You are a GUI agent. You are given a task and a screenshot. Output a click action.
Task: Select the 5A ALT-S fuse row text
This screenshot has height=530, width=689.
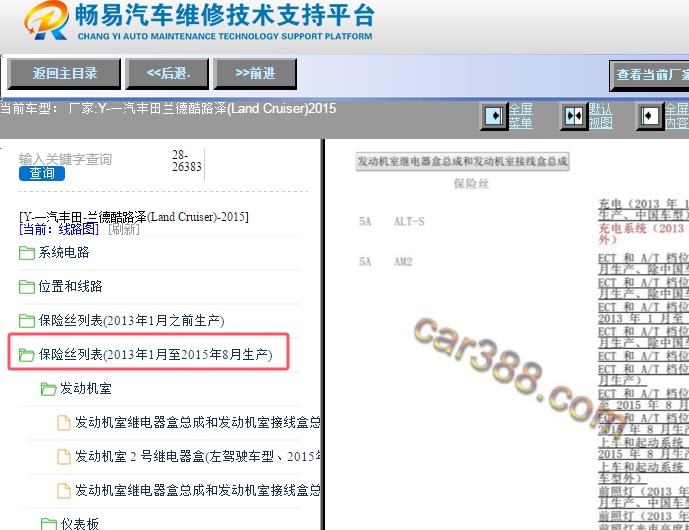(392, 221)
